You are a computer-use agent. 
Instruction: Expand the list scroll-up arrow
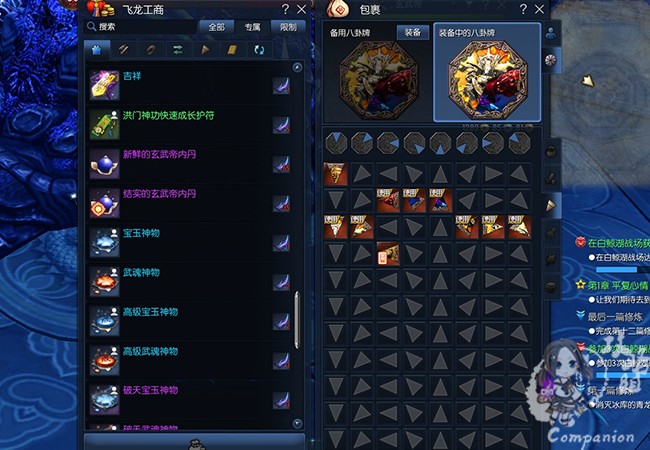tap(297, 67)
